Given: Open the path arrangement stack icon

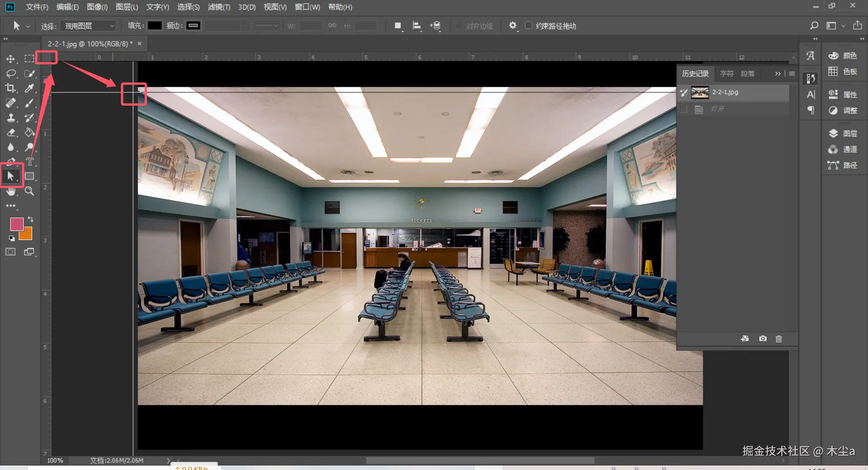Looking at the screenshot, I should pyautogui.click(x=435, y=26).
